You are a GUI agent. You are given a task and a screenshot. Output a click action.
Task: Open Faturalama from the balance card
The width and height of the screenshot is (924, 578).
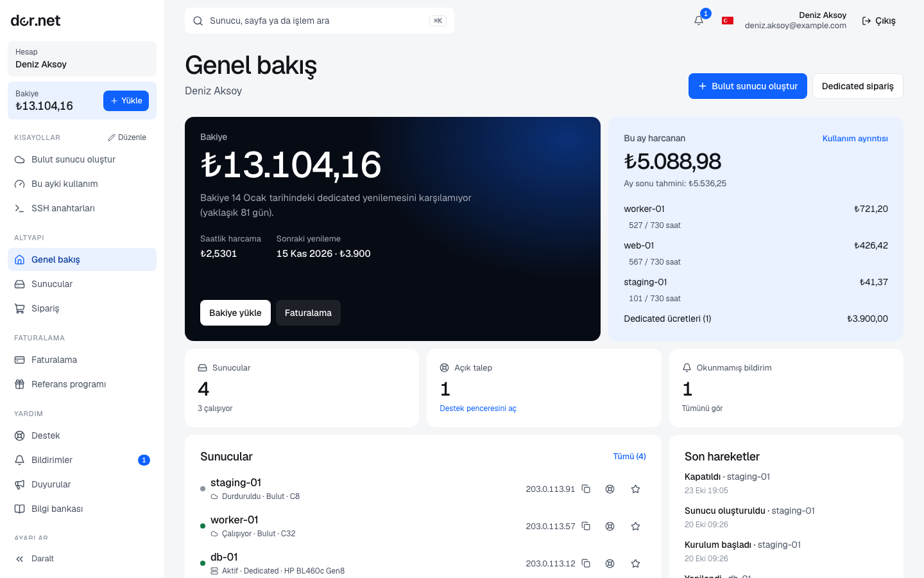coord(308,313)
